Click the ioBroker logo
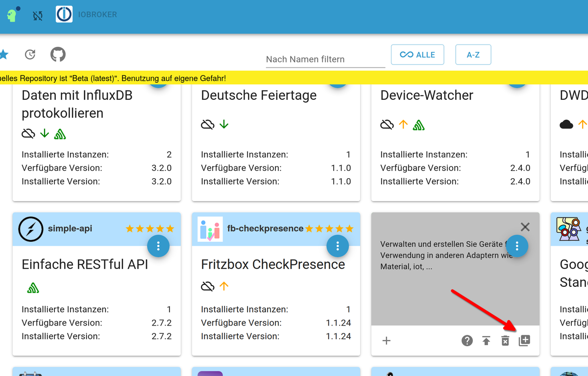Screen dimensions: 588x376 click(64, 15)
